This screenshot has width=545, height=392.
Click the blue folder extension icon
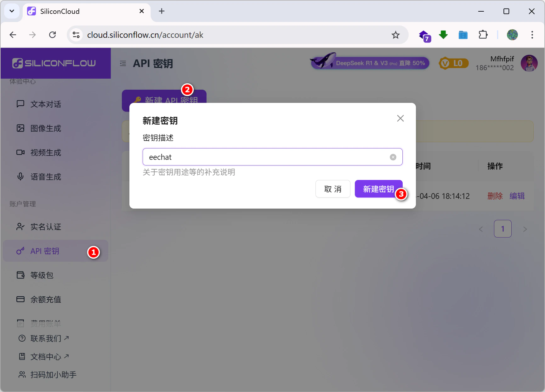tap(463, 35)
